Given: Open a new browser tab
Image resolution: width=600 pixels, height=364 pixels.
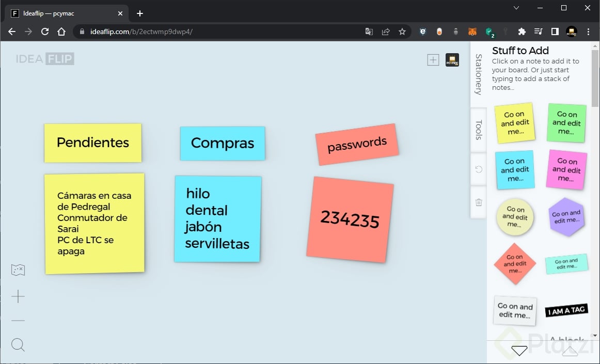Looking at the screenshot, I should coord(140,13).
